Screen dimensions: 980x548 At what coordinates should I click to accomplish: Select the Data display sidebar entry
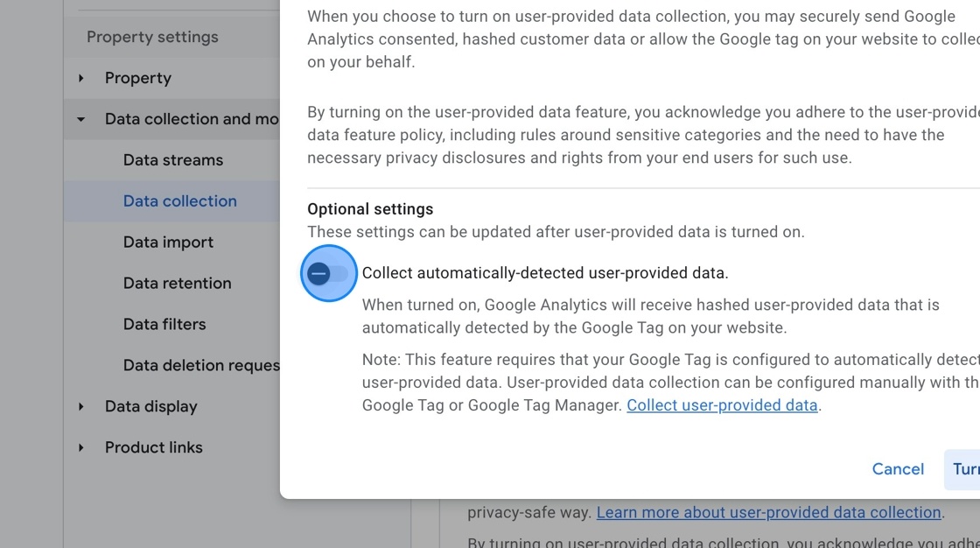click(150, 406)
